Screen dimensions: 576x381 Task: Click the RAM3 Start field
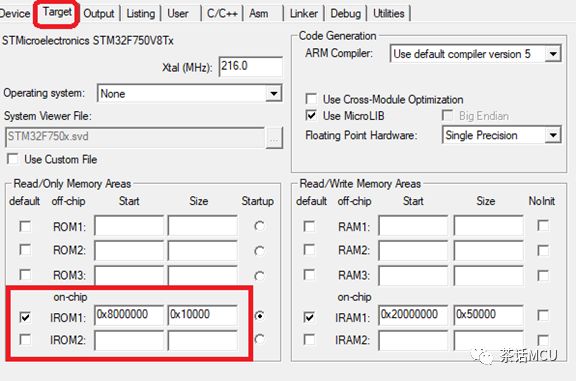click(413, 275)
